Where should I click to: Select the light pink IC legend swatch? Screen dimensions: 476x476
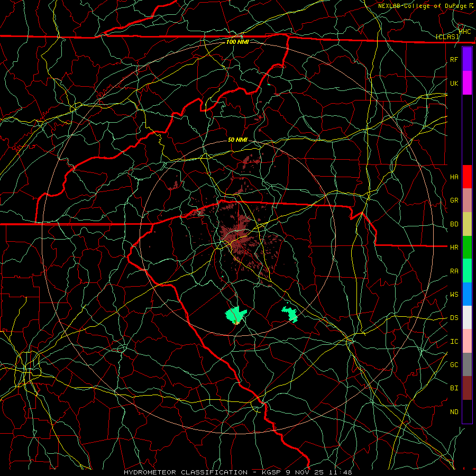click(467, 341)
